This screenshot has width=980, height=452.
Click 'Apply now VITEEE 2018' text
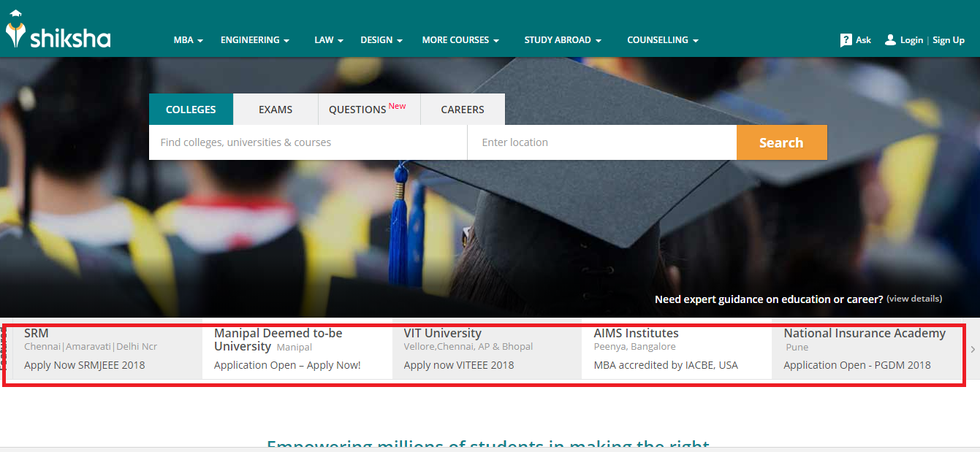(459, 365)
